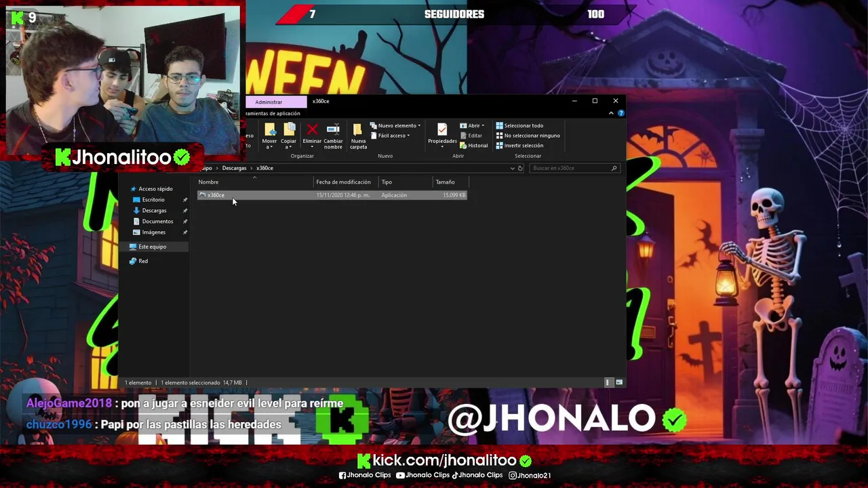868x488 pixels.
Task: Open the Nuevo elemento dropdown
Action: click(395, 125)
